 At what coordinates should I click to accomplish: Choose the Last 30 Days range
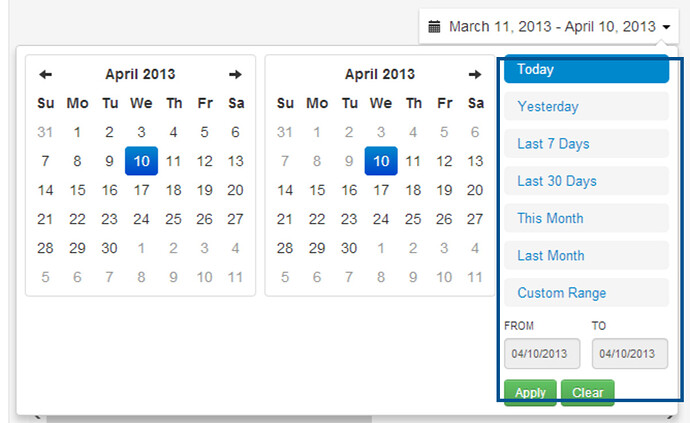pos(587,181)
